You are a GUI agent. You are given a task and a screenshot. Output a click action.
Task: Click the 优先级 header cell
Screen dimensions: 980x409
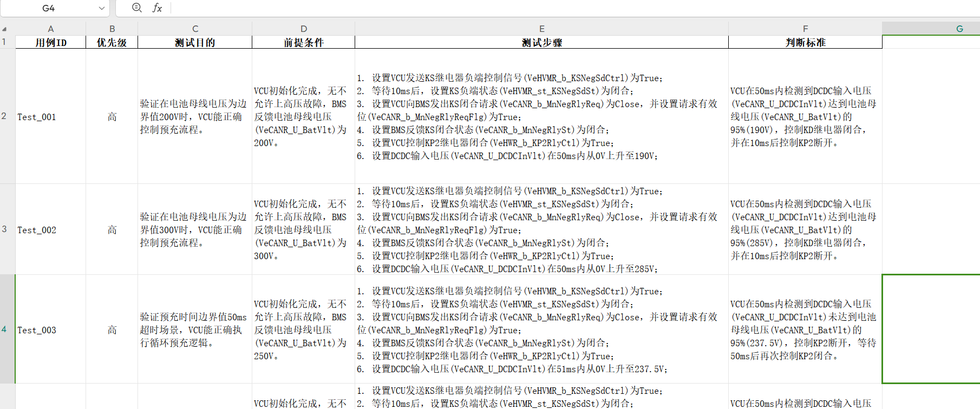click(x=112, y=42)
